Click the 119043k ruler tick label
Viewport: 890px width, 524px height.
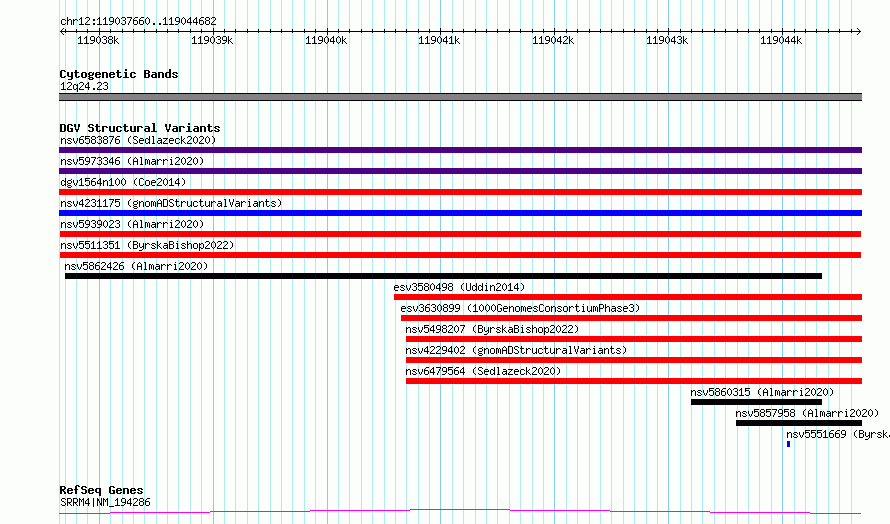click(x=667, y=40)
